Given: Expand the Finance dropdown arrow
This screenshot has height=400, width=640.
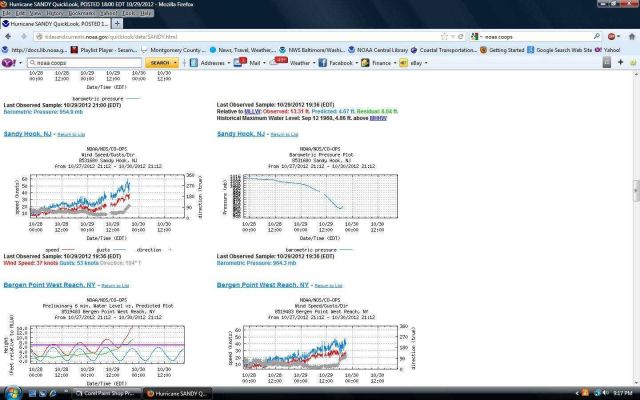Looking at the screenshot, I should 395,63.
